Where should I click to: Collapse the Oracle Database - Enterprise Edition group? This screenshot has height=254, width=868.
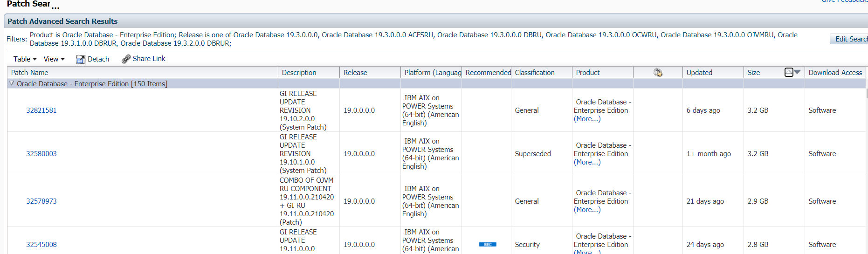click(12, 83)
